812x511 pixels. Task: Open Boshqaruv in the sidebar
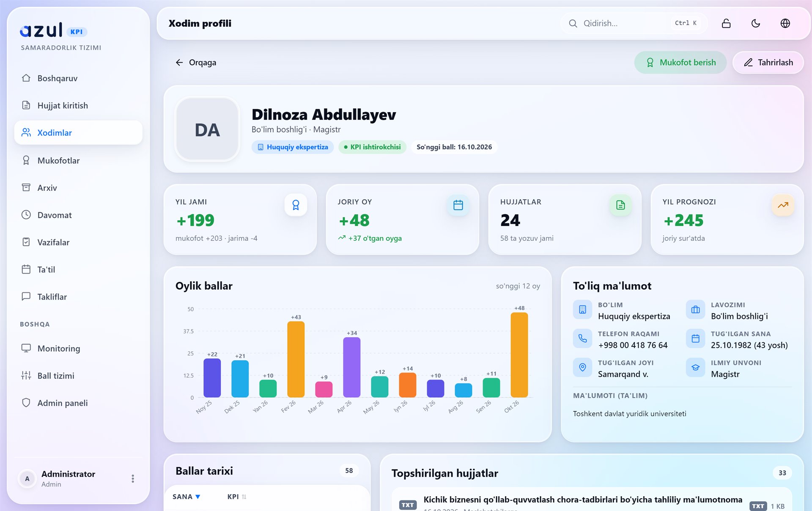click(78, 78)
